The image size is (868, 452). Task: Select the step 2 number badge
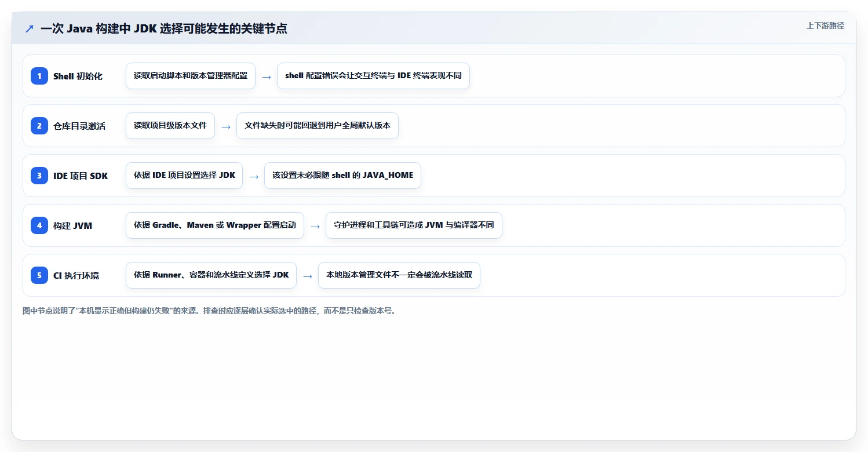pos(39,126)
